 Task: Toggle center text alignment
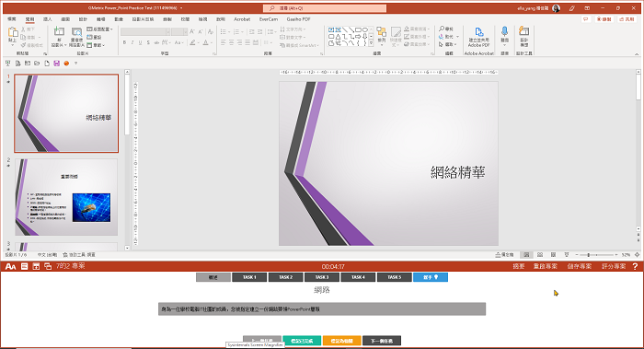point(231,42)
